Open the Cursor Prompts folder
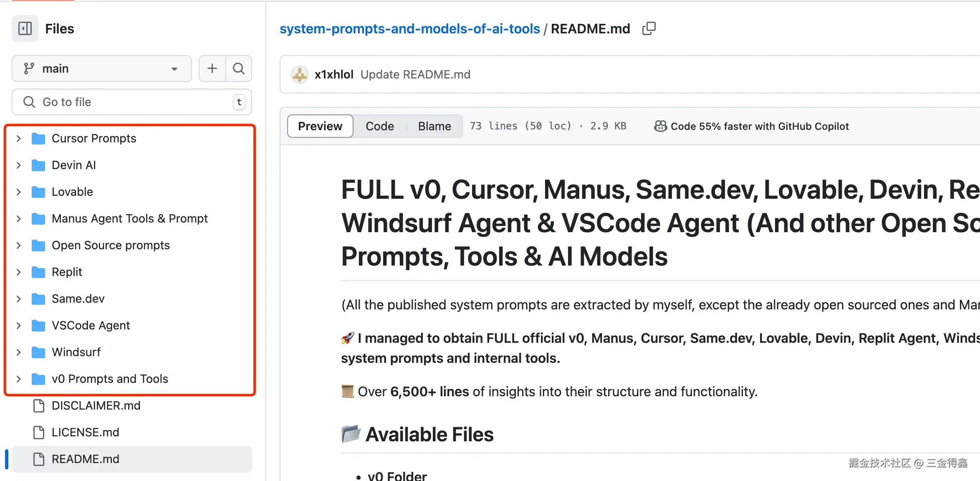 94,138
